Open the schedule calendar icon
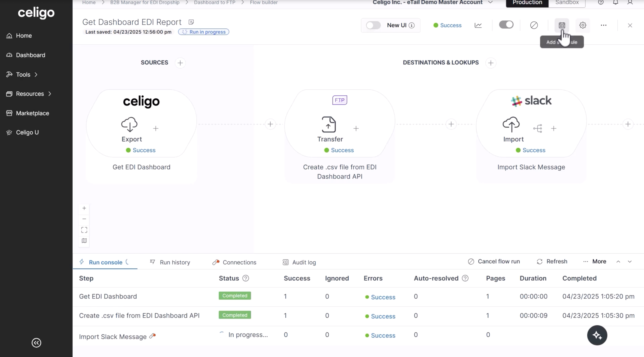The image size is (644, 357). (562, 25)
